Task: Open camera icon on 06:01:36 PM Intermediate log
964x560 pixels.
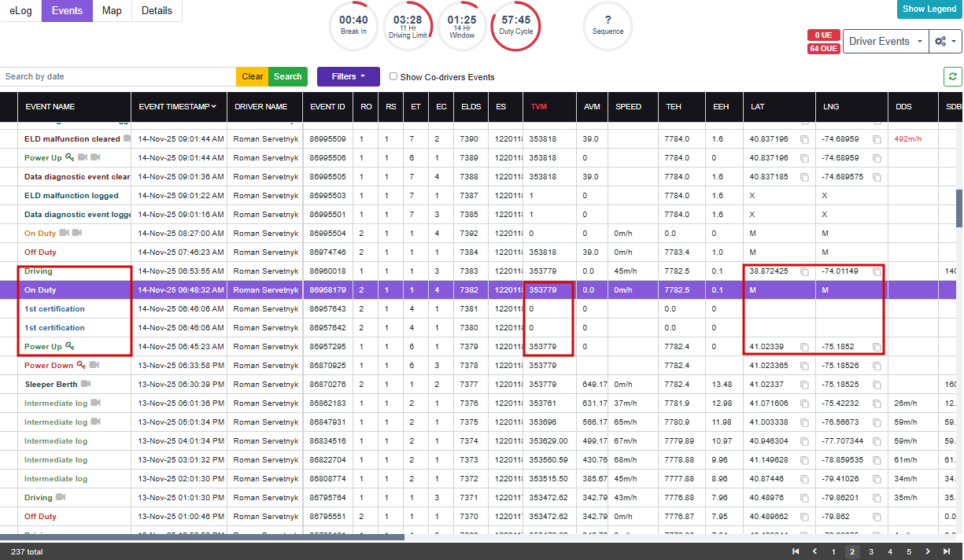Action: tap(96, 403)
